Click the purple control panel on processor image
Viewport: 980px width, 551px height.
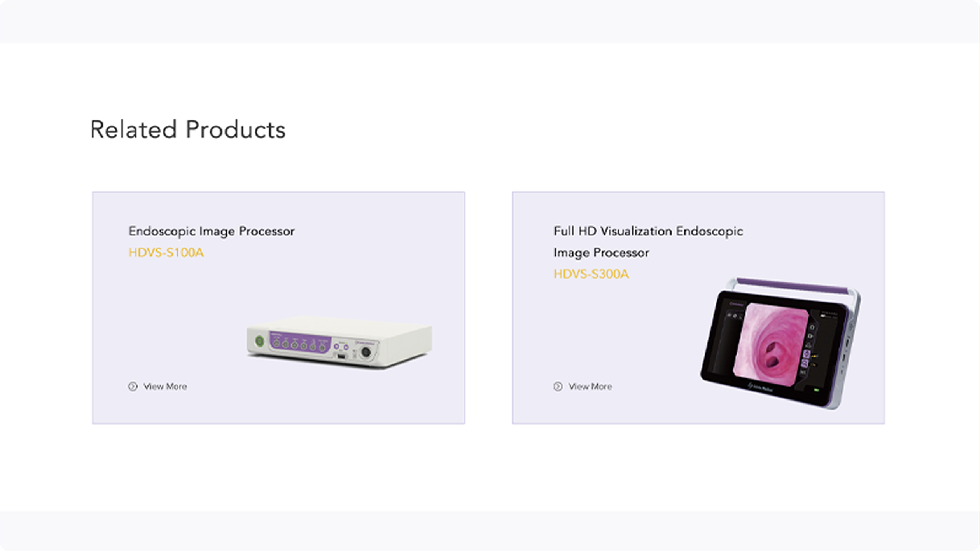click(x=300, y=342)
